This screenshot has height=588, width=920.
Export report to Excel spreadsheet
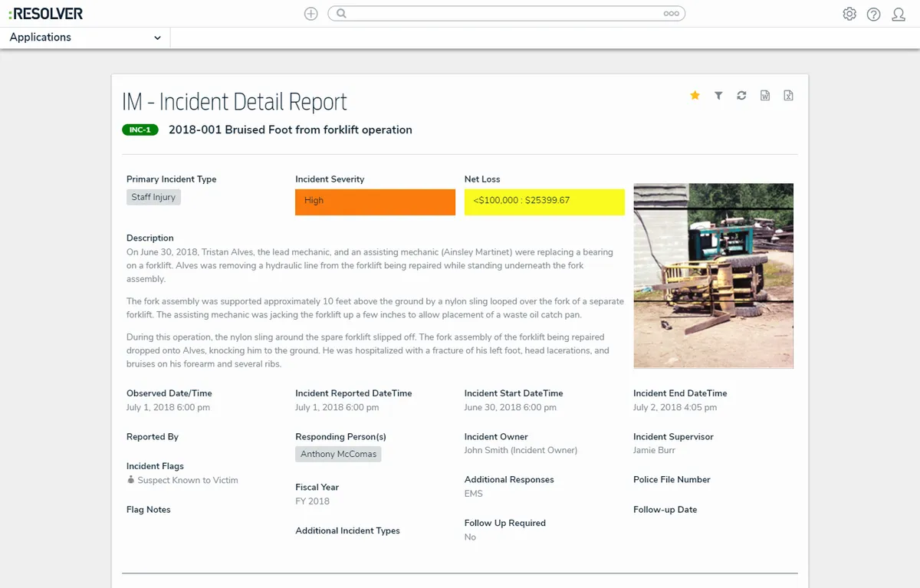tap(788, 95)
